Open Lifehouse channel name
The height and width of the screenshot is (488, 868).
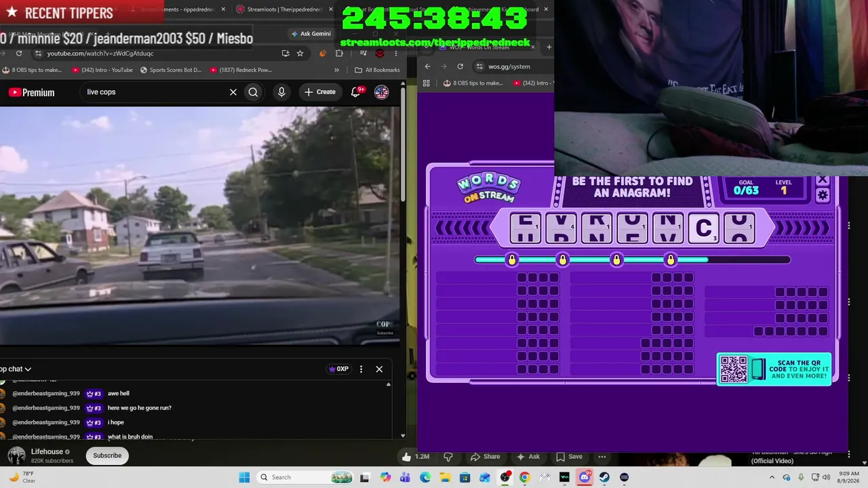pos(47,451)
